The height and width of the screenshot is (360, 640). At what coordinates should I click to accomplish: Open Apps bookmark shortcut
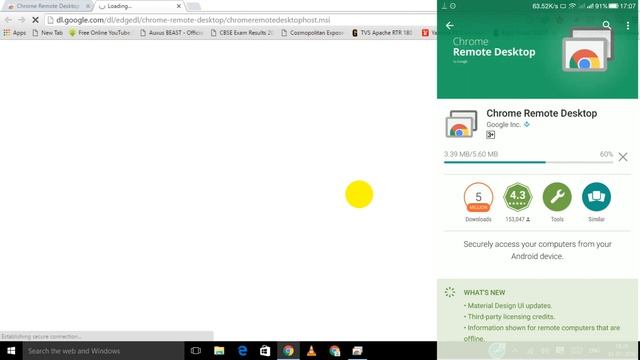(14, 33)
